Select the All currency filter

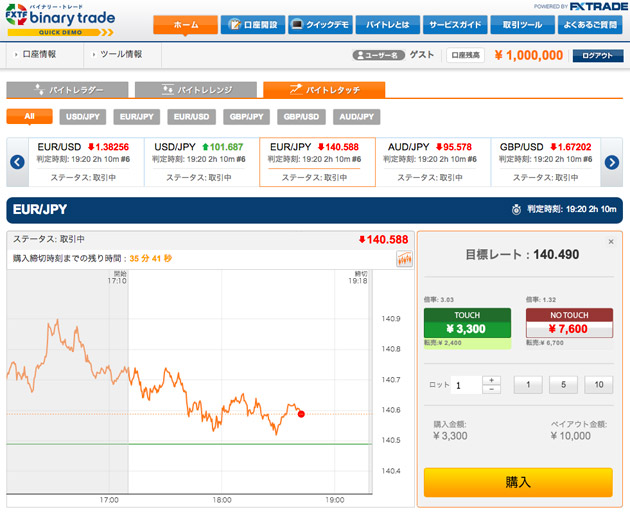click(x=29, y=117)
